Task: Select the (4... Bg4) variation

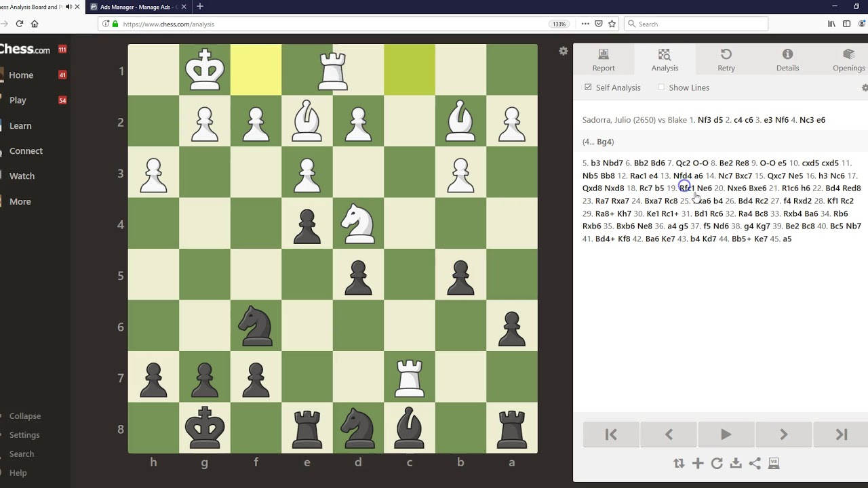Action: (598, 142)
